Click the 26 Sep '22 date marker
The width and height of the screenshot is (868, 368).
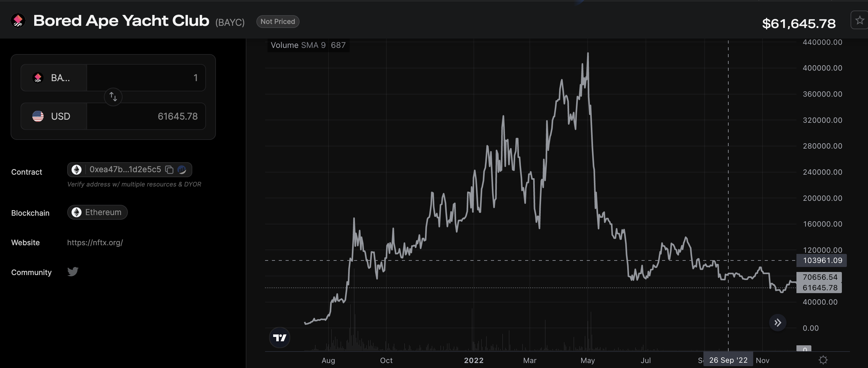coord(728,360)
